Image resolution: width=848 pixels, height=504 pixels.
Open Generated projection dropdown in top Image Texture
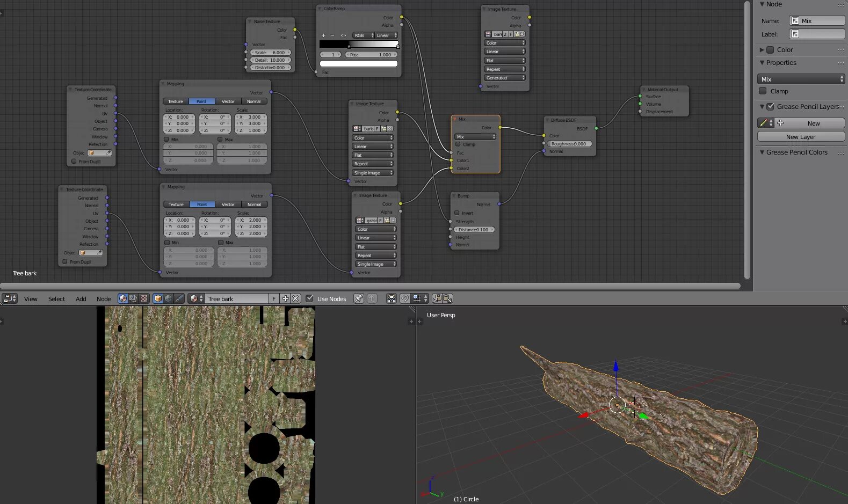click(505, 78)
